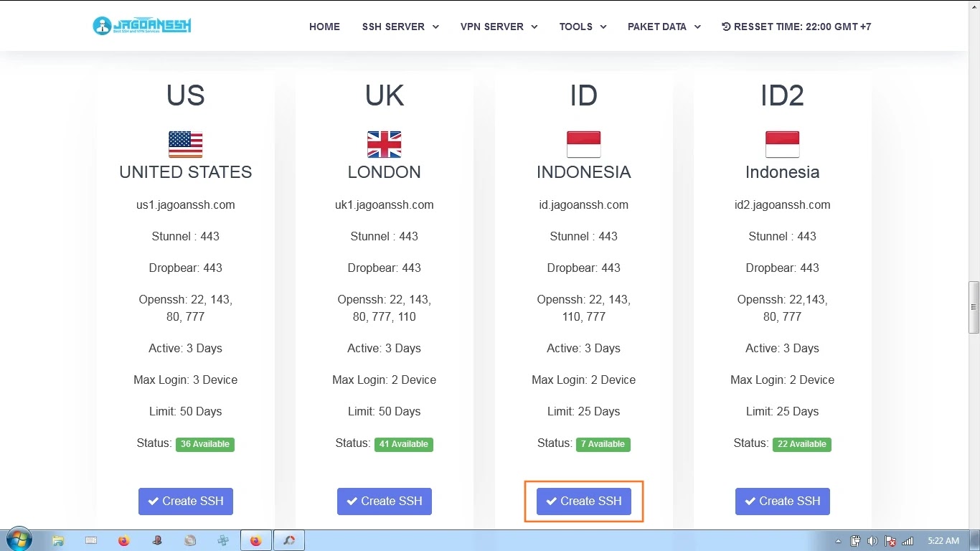The height and width of the screenshot is (551, 980).
Task: Expand the TOOLS dropdown menu
Action: pos(583,27)
